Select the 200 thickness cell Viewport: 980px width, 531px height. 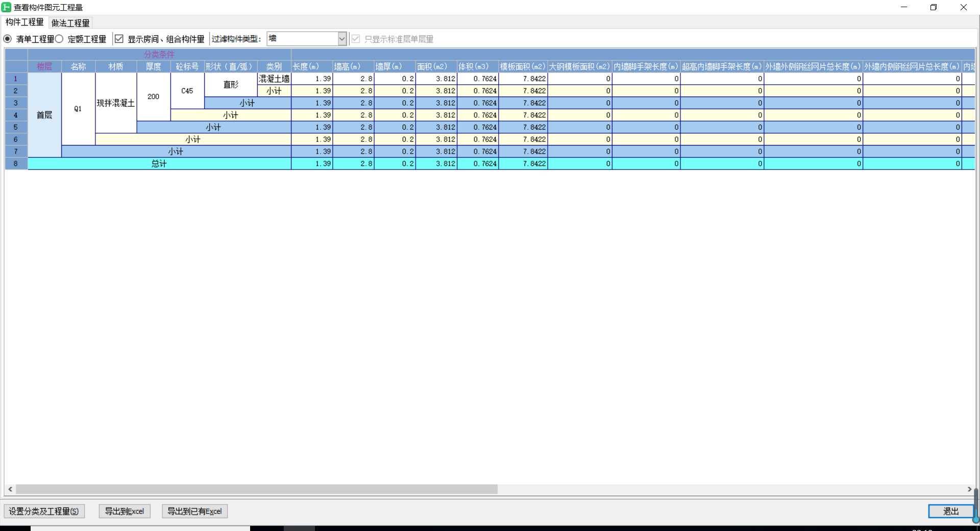click(154, 96)
